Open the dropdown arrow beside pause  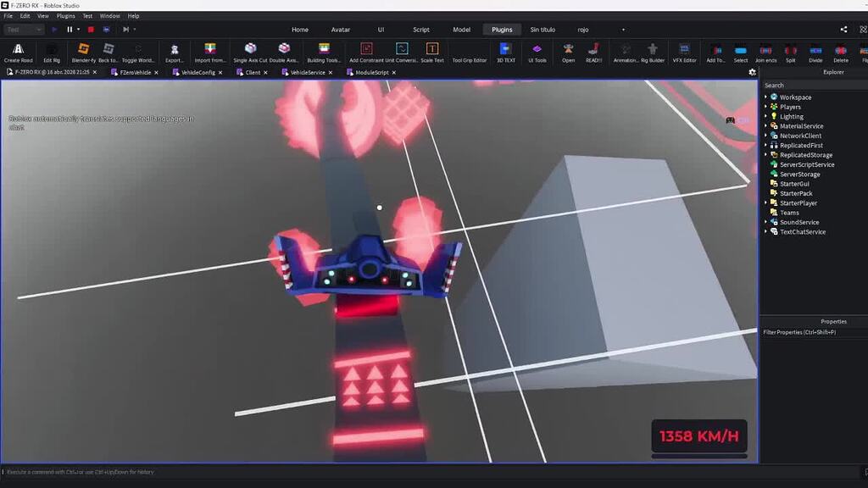78,30
